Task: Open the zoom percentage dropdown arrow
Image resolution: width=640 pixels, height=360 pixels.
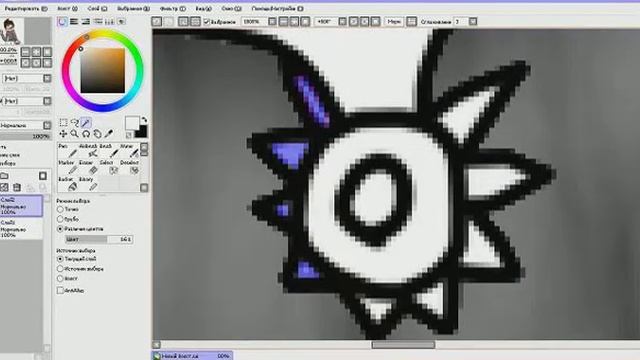Action: (x=272, y=21)
